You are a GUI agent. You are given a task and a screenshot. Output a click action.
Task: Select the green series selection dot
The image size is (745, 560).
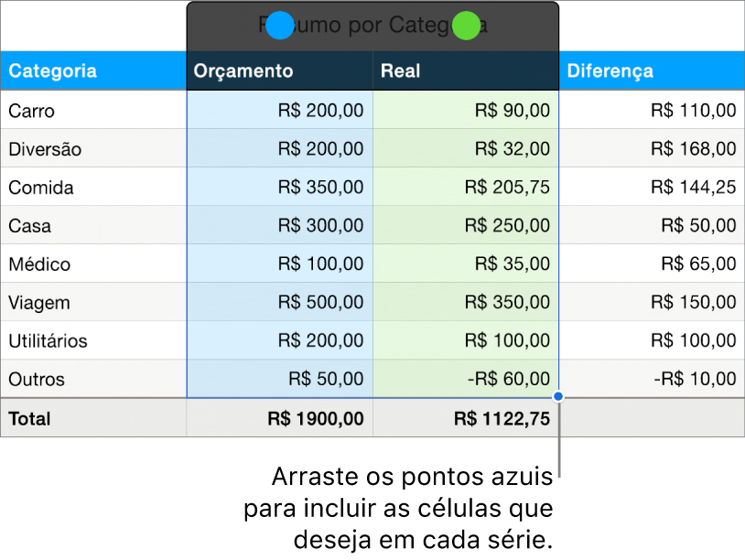465,26
